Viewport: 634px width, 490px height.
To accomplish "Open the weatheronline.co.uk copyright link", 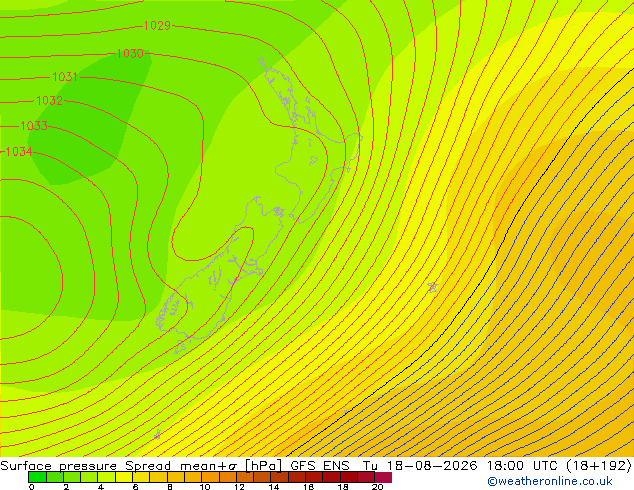I will pos(550,481).
